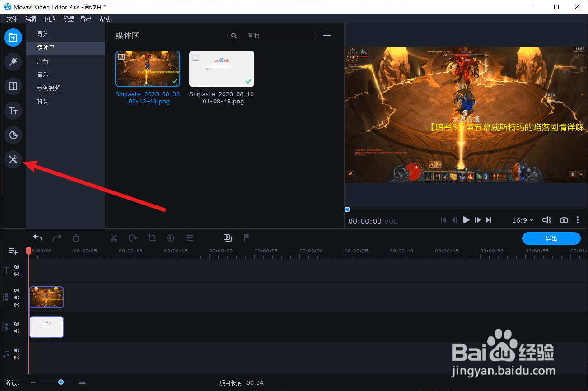Viewport: 588px width, 391px height.
Task: Select Snipaste_2020-08-08 media thumbnail
Action: [148, 69]
